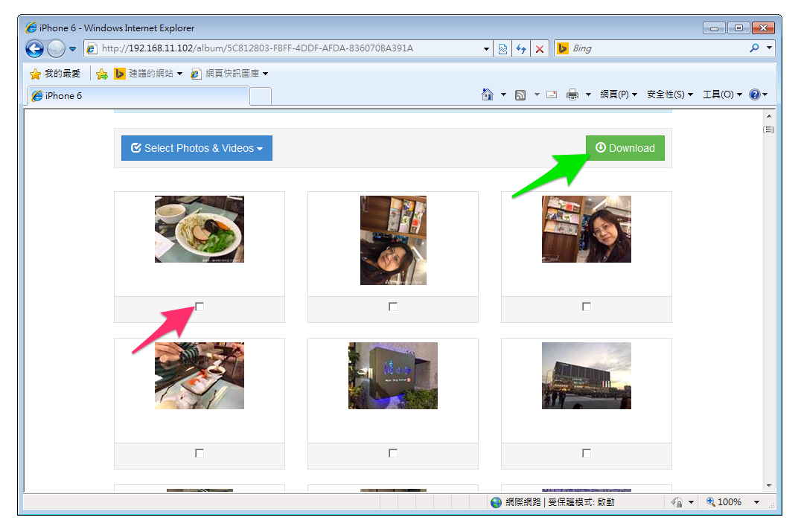Open the search provider dropdown arrow
This screenshot has height=532, width=801.
click(769, 48)
